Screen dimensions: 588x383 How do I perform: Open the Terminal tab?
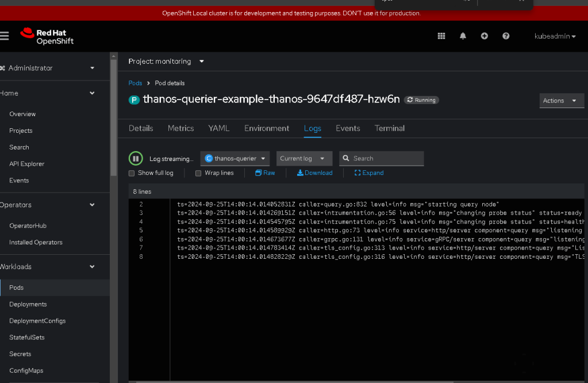pyautogui.click(x=390, y=128)
